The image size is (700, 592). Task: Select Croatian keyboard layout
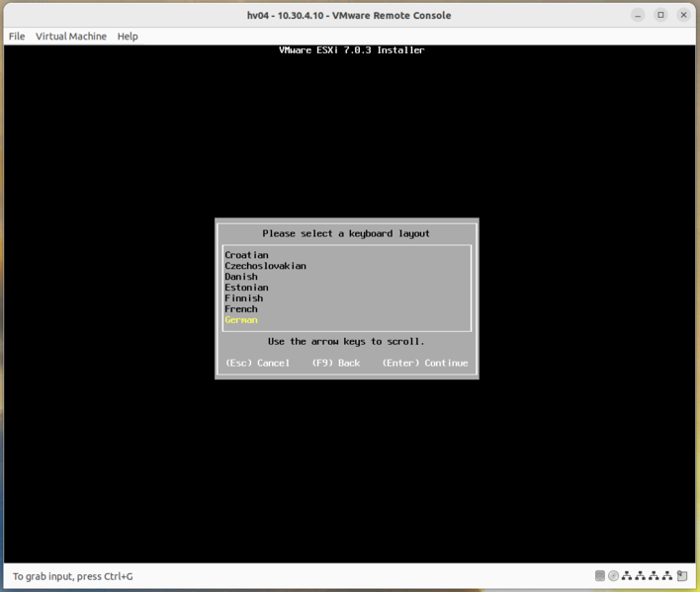[x=246, y=255]
